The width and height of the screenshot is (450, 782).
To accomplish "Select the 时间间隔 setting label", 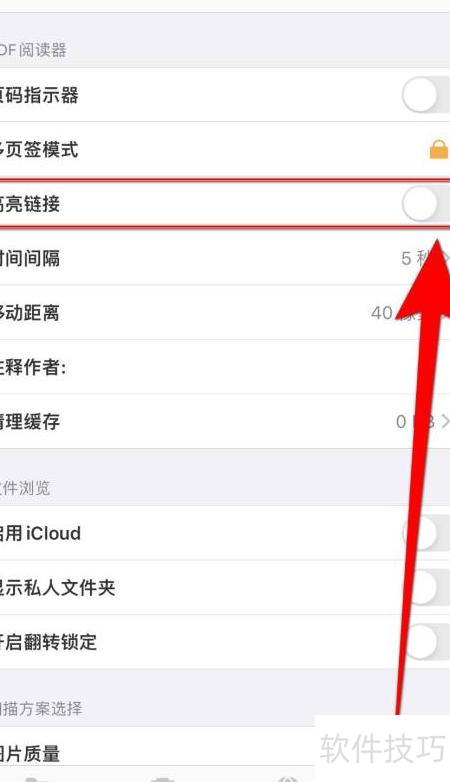I will tap(30, 258).
